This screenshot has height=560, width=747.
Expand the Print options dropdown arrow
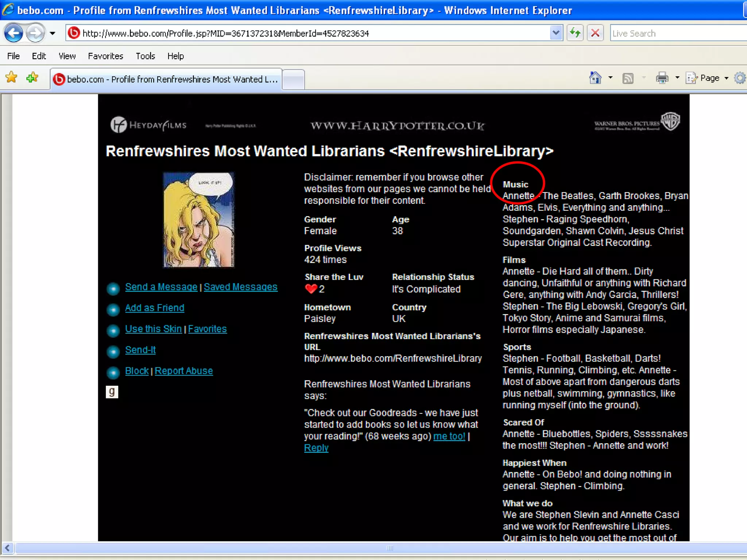(677, 78)
